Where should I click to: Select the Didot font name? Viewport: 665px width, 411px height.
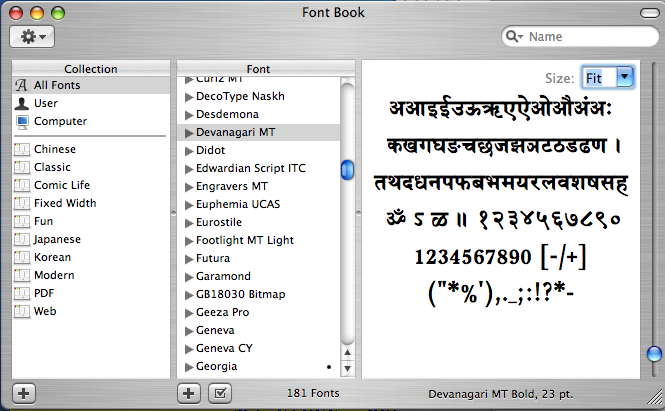click(210, 150)
